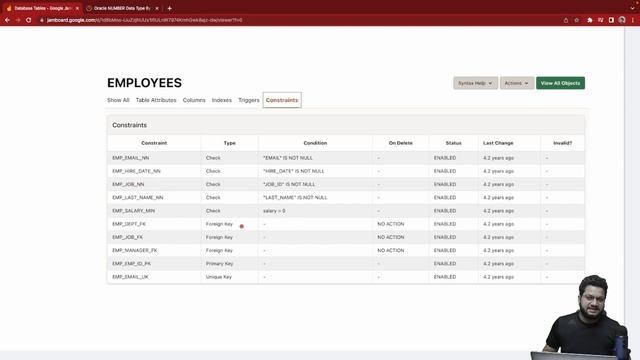Open the Chrome three-dot menu
The width and height of the screenshot is (640, 360).
633,20
